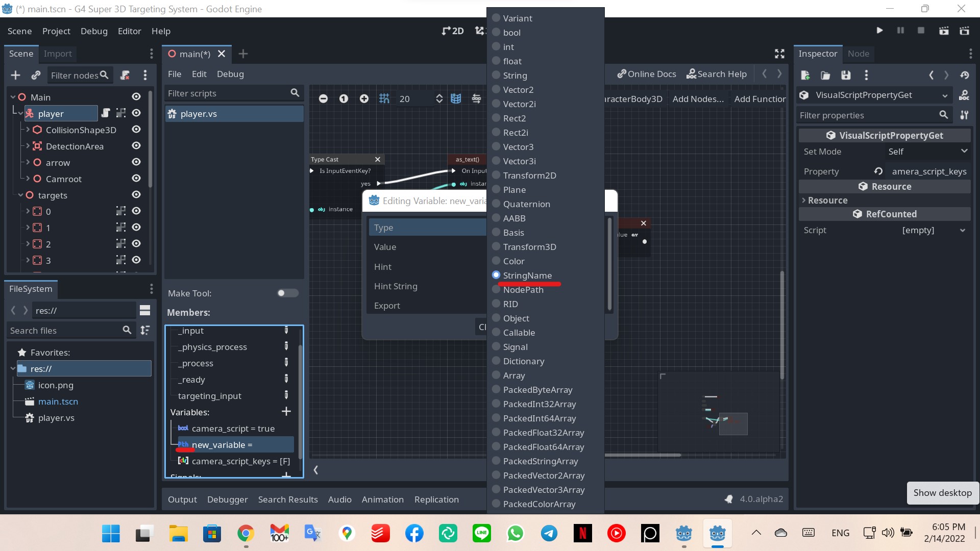Click the zoom in plus icon above the graph
Screen dimensions: 980x551
point(364,98)
